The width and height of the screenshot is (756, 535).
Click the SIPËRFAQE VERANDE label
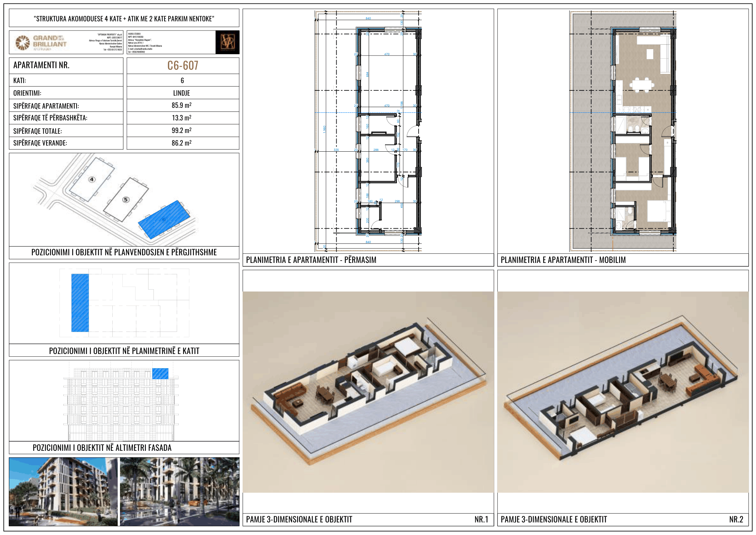[40, 143]
